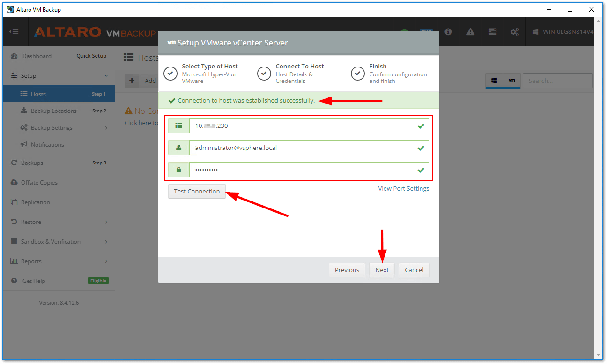Click the WIN-0LG8N814V4 machine name
The height and width of the screenshot is (364, 607).
pos(568,32)
